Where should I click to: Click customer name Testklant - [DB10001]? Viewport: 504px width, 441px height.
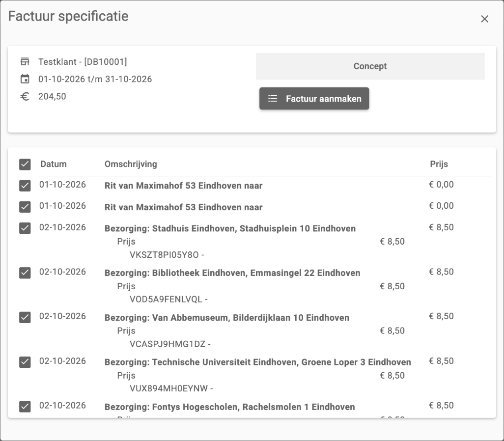pyautogui.click(x=83, y=62)
